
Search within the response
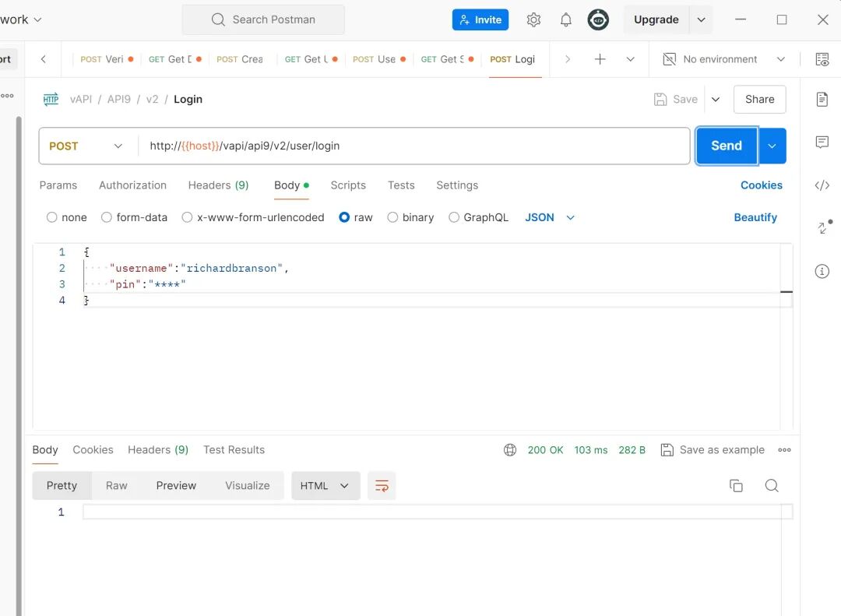772,485
